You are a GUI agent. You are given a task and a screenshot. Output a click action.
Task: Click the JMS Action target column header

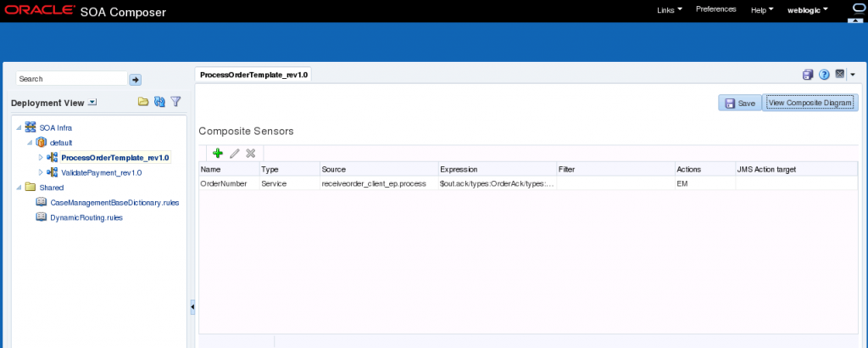click(x=796, y=170)
